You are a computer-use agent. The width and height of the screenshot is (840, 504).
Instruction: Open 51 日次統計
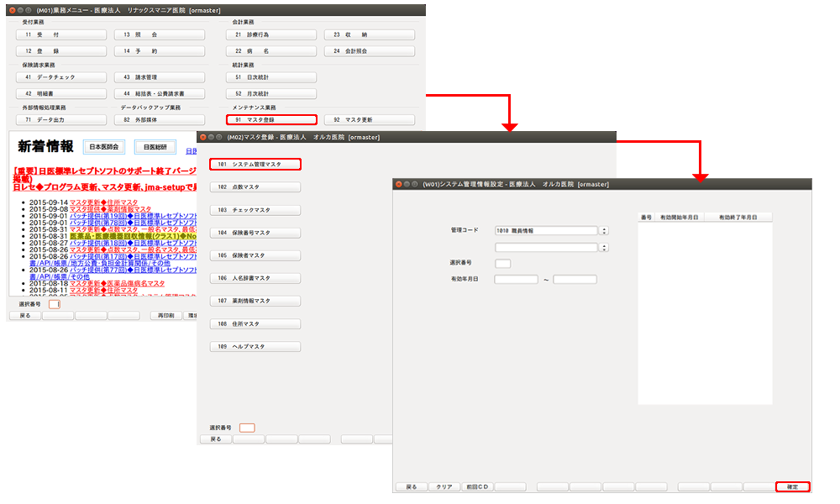271,77
